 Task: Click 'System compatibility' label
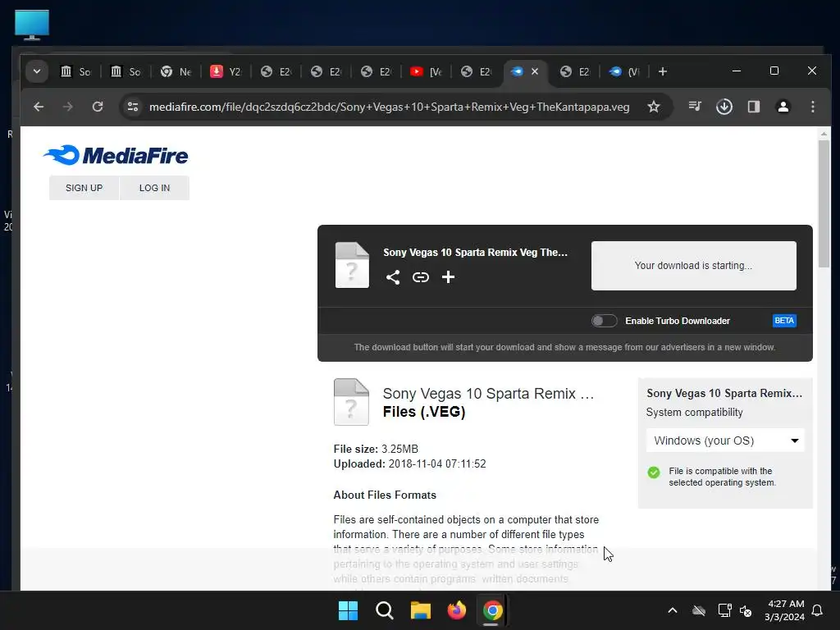point(694,413)
